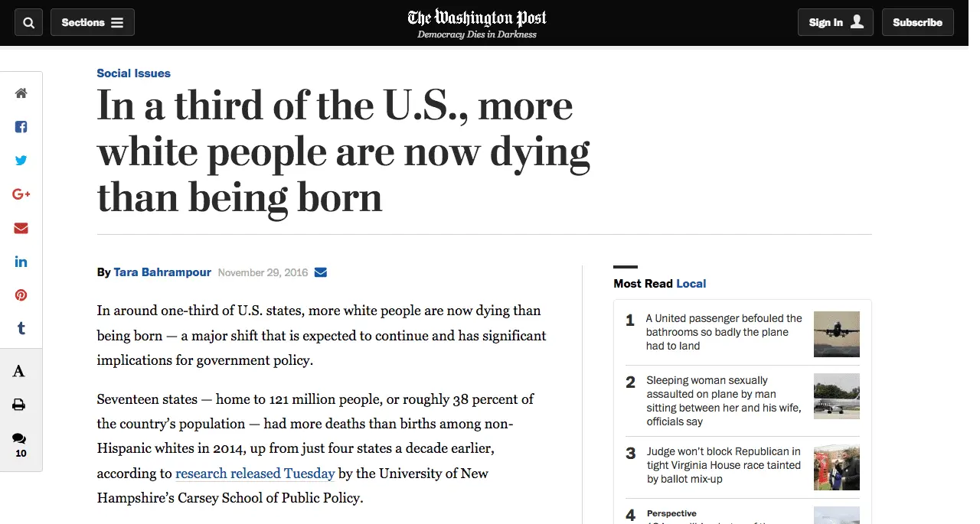Pin article on Pinterest
Screen dimensions: 980x524
click(21, 295)
